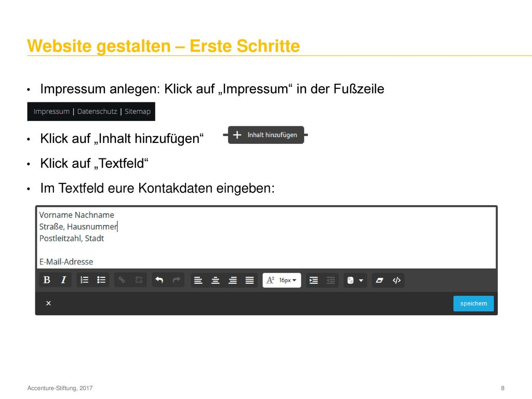This screenshot has height=399, width=532.
Task: Decrease the text indent
Action: click(330, 280)
